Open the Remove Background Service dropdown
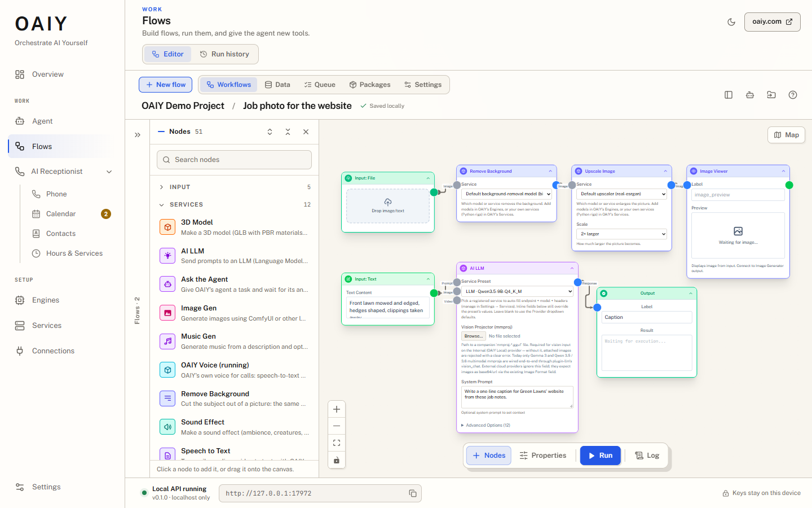Viewport: 812px width, 508px height. [506, 194]
